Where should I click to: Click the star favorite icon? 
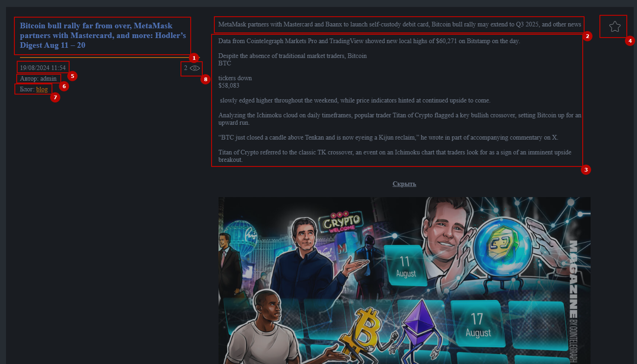click(x=614, y=26)
